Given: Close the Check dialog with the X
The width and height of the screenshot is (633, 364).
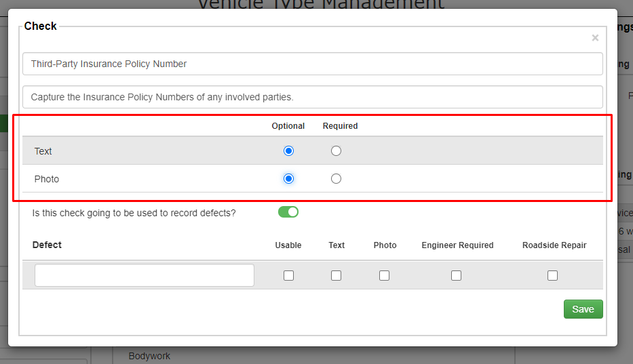Looking at the screenshot, I should coord(595,37).
